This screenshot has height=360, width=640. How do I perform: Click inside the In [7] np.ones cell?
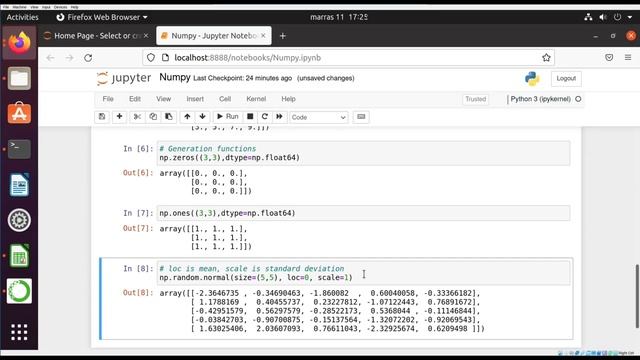click(x=363, y=213)
